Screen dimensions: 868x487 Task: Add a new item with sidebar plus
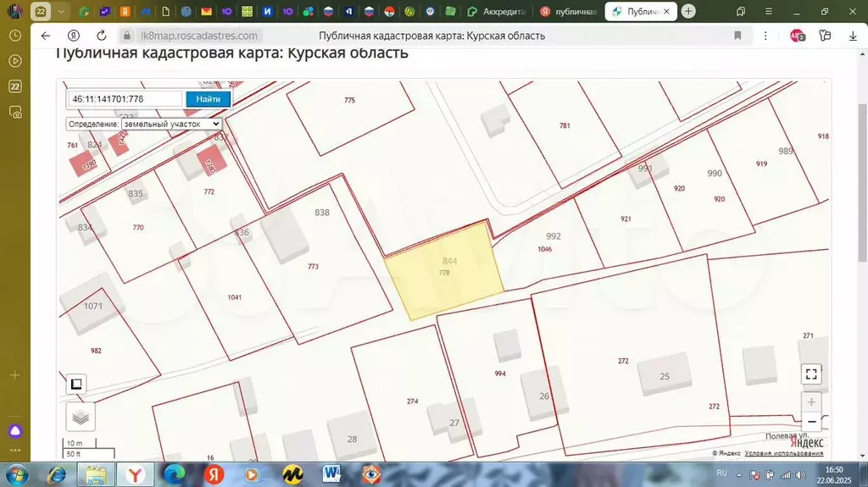tap(15, 375)
